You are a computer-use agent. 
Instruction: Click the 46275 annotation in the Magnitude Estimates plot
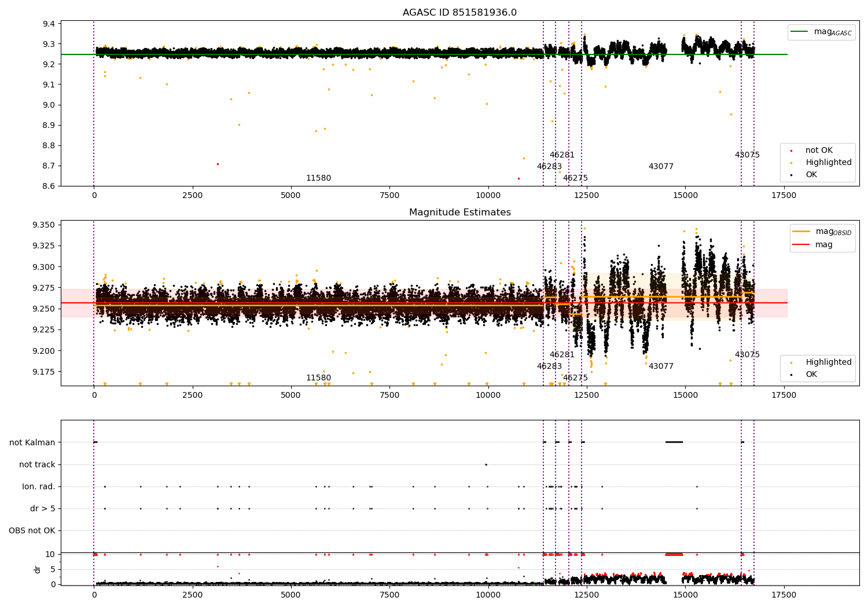tap(575, 378)
